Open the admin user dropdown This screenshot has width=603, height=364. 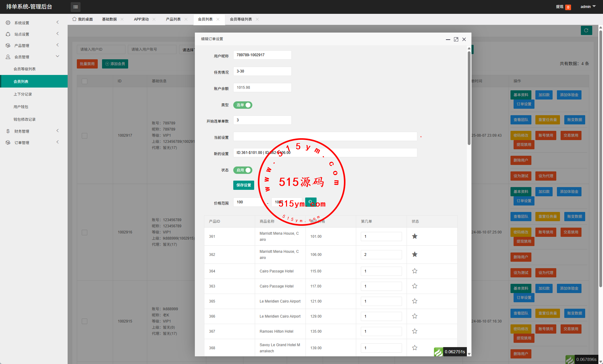pos(588,7)
